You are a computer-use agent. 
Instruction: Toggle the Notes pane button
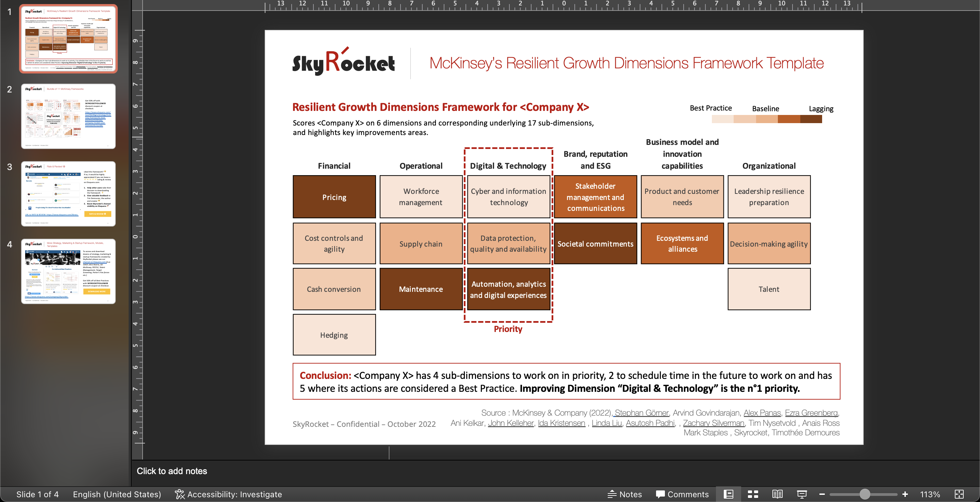pos(624,494)
